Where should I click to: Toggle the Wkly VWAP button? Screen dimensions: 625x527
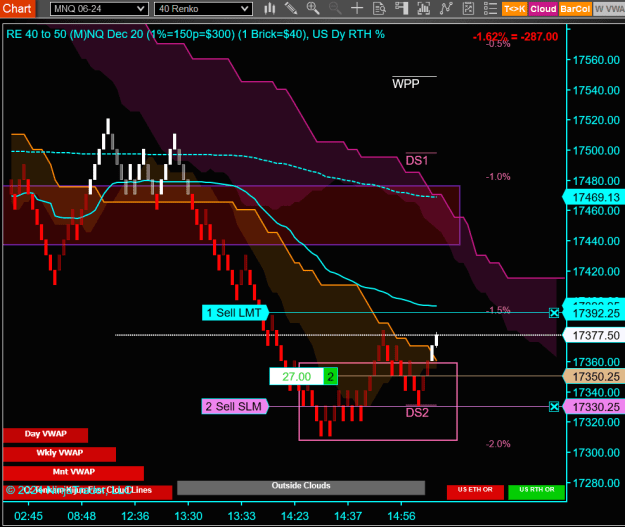pos(59,454)
